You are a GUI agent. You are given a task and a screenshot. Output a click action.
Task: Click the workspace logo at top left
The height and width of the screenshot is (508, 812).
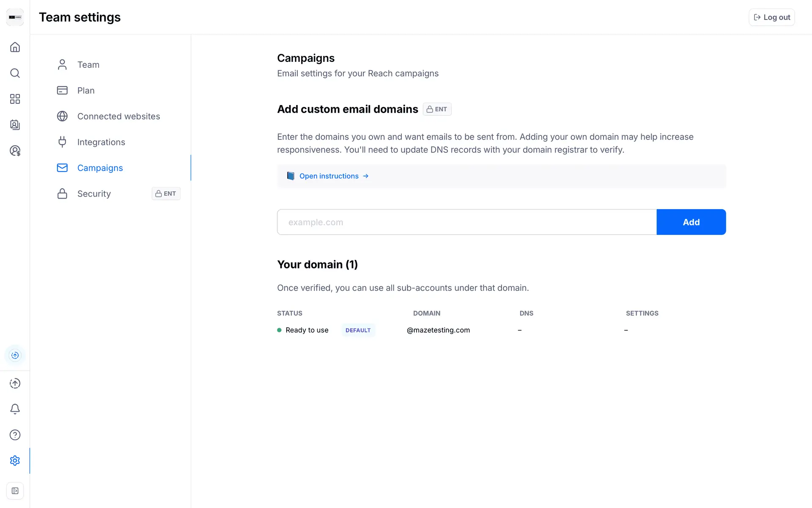point(15,17)
